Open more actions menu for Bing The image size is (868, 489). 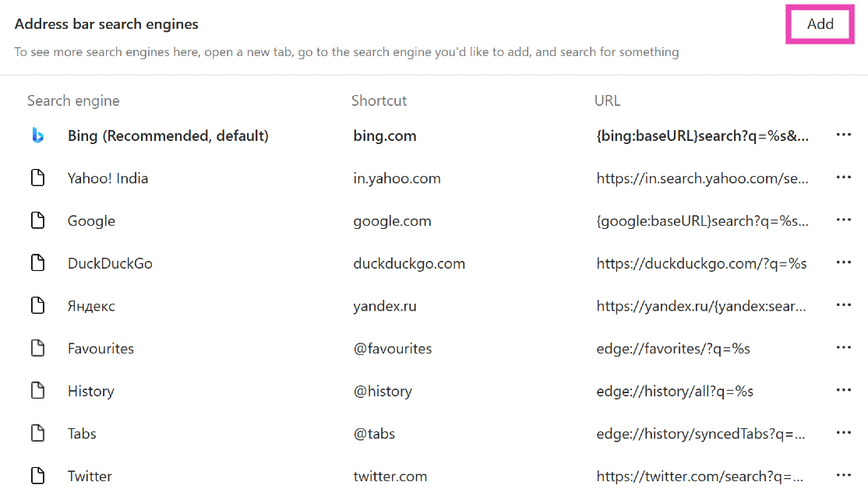pos(843,135)
